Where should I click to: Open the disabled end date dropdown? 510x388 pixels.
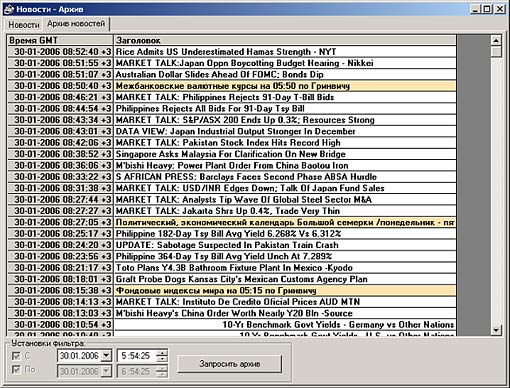(106, 371)
